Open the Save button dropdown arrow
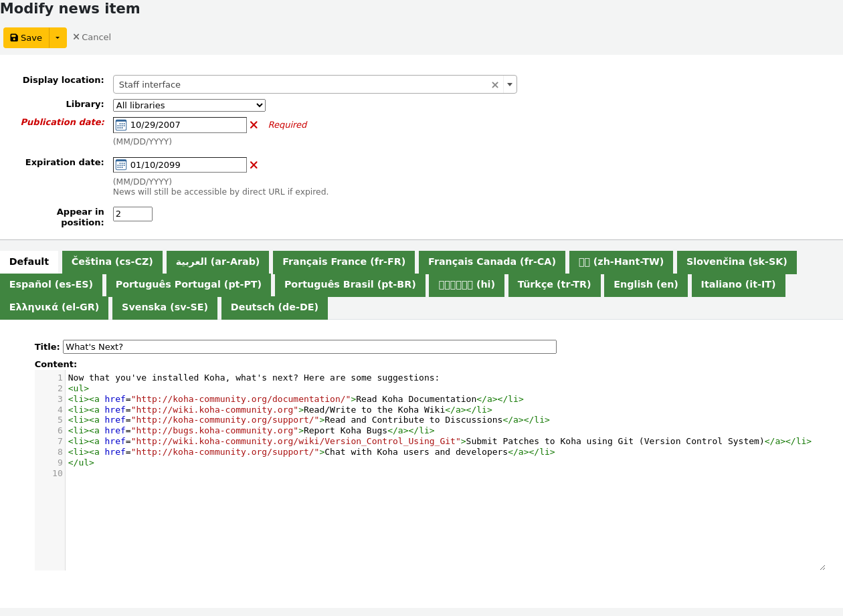The width and height of the screenshot is (843, 616). pos(58,38)
